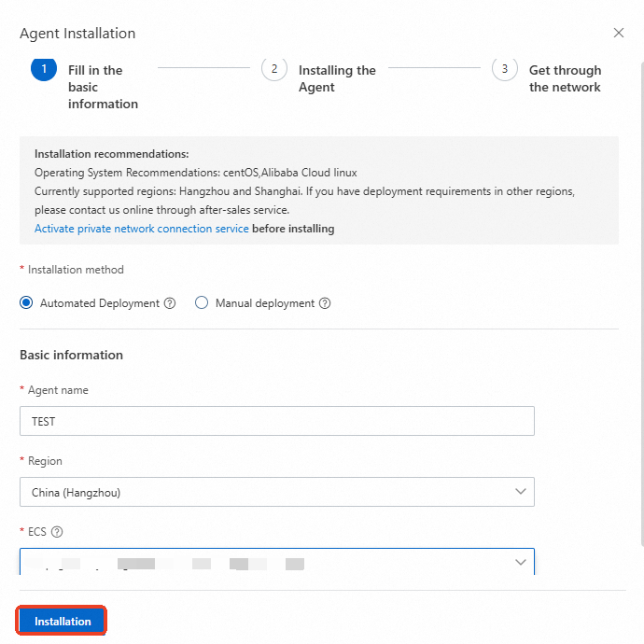This screenshot has width=644, height=644.
Task: Go to Get through the network step
Action: 565,78
